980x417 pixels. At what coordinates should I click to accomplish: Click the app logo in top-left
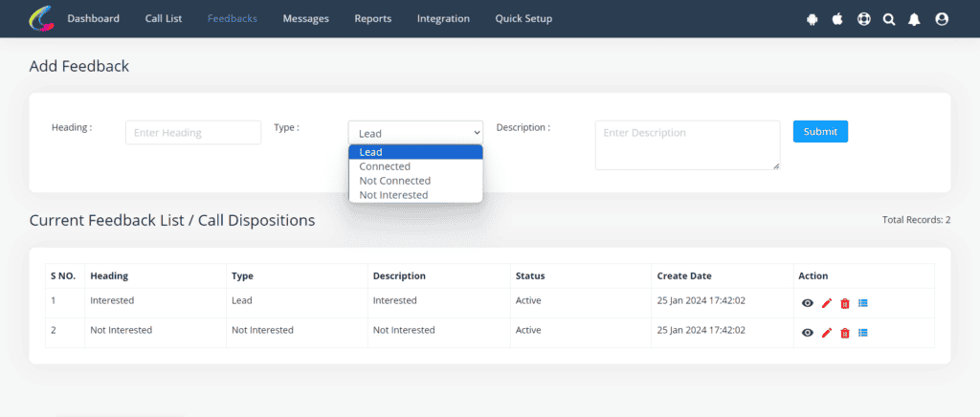42,18
